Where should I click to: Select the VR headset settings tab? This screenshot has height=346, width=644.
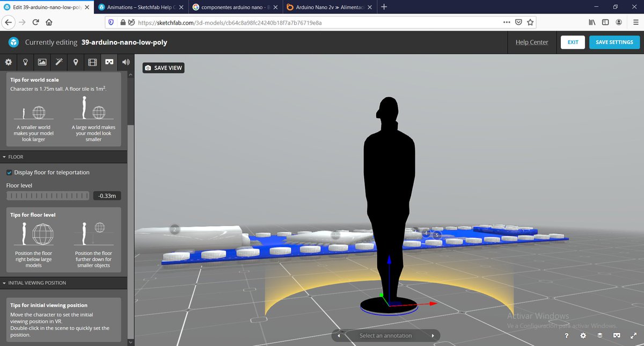pyautogui.click(x=109, y=62)
